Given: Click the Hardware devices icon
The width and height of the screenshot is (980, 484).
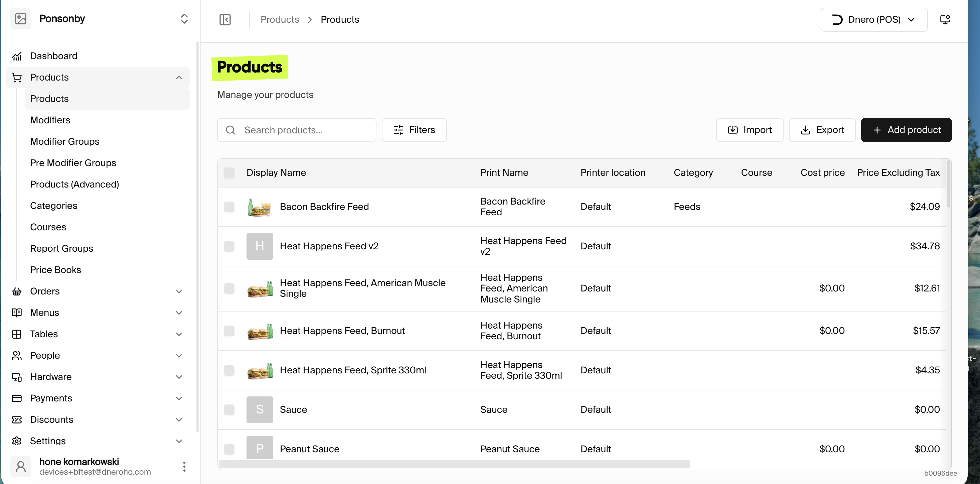Looking at the screenshot, I should (17, 377).
